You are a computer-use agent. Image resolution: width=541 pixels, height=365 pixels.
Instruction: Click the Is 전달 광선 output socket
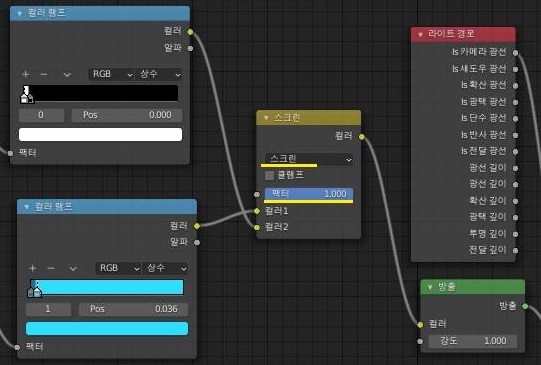coord(515,151)
